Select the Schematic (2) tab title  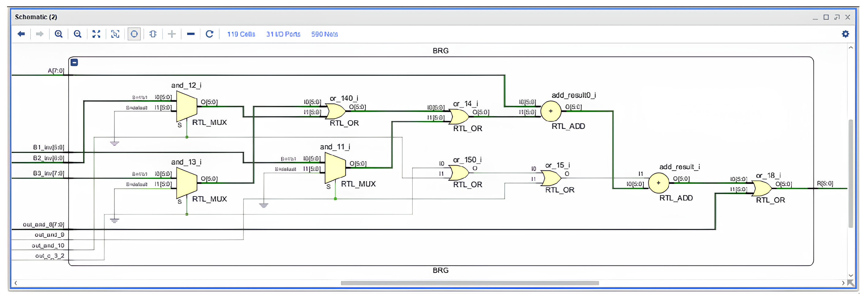(x=36, y=17)
